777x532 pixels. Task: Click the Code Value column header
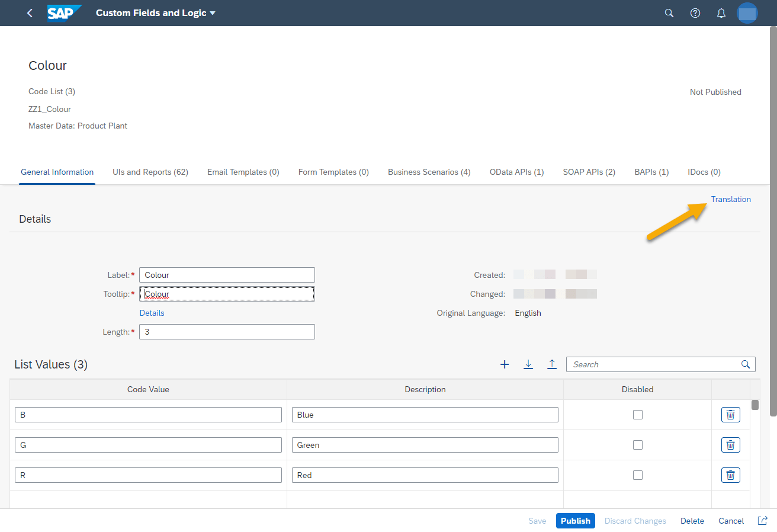[x=148, y=389]
